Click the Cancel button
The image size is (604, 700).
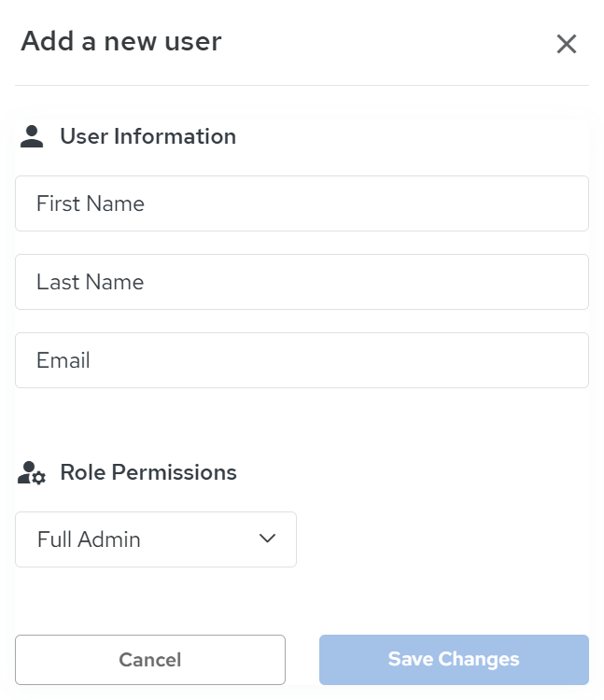coord(150,660)
